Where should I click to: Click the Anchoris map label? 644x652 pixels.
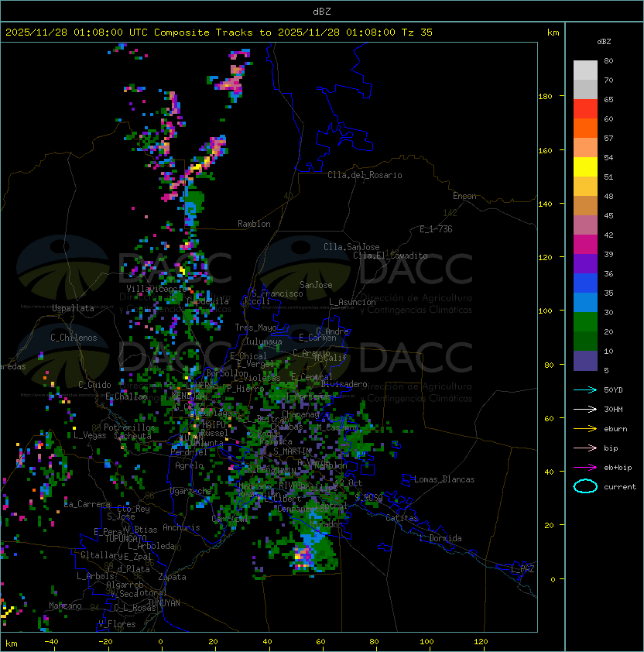pyautogui.click(x=181, y=527)
